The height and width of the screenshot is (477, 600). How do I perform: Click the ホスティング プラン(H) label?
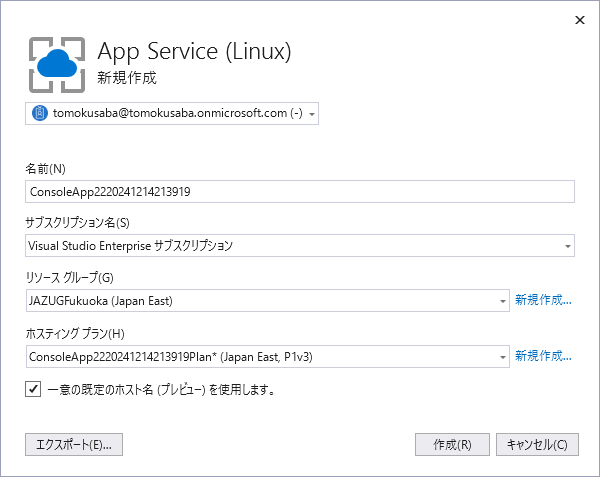(75, 332)
